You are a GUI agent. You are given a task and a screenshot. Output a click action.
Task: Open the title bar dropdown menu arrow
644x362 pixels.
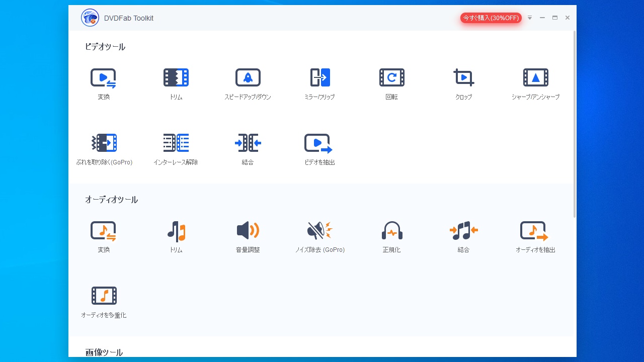click(x=530, y=18)
